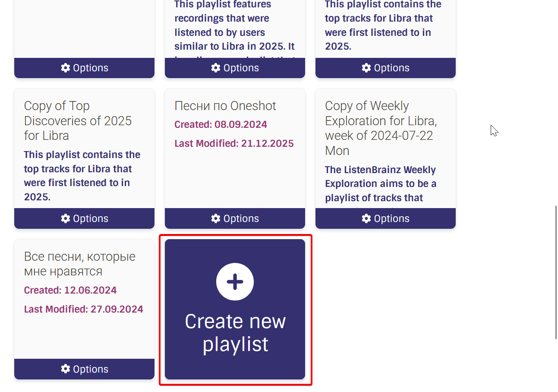Click the Last Modified: 27.09.2024 text

(83, 309)
